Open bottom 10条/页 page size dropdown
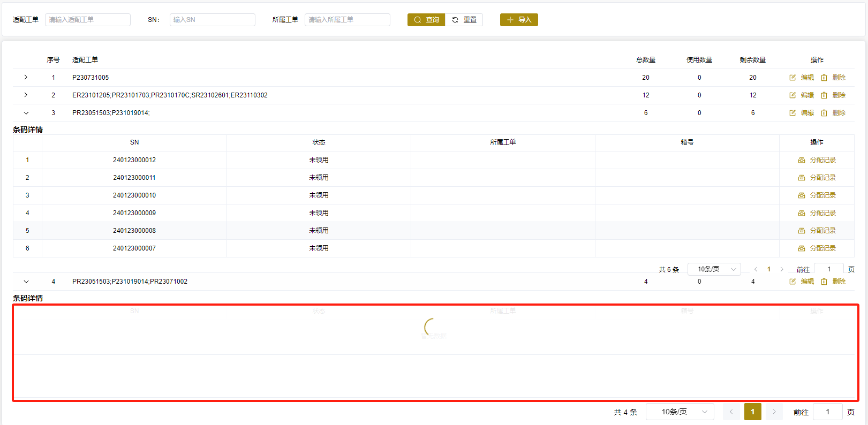The height and width of the screenshot is (425, 868). click(x=680, y=412)
